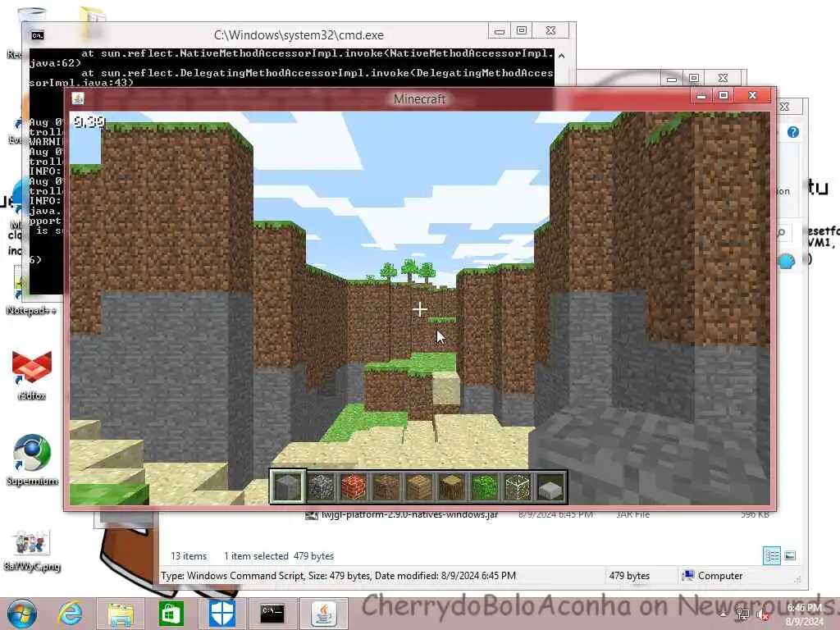Open the Windows Defender shield taskbar icon
The width and height of the screenshot is (840, 630).
point(221,614)
